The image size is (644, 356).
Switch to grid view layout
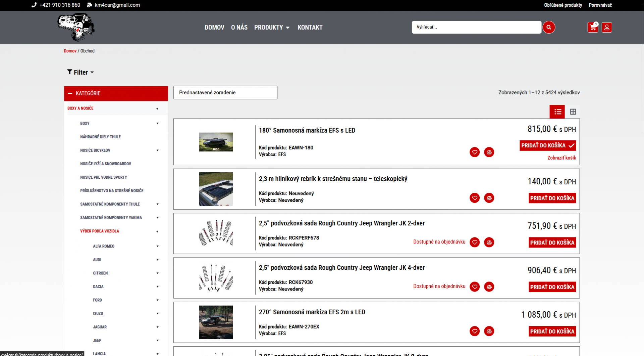[573, 112]
